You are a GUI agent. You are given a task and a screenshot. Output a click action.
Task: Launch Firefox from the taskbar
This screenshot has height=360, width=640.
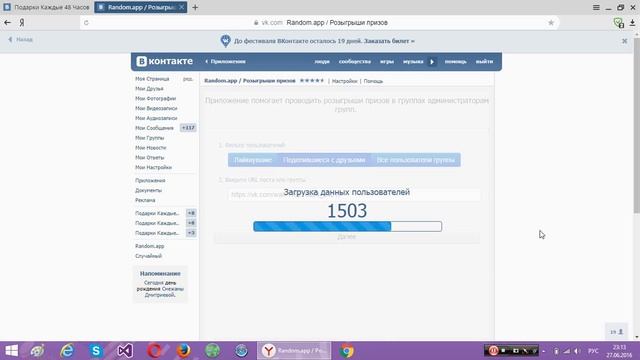pyautogui.click(x=183, y=351)
